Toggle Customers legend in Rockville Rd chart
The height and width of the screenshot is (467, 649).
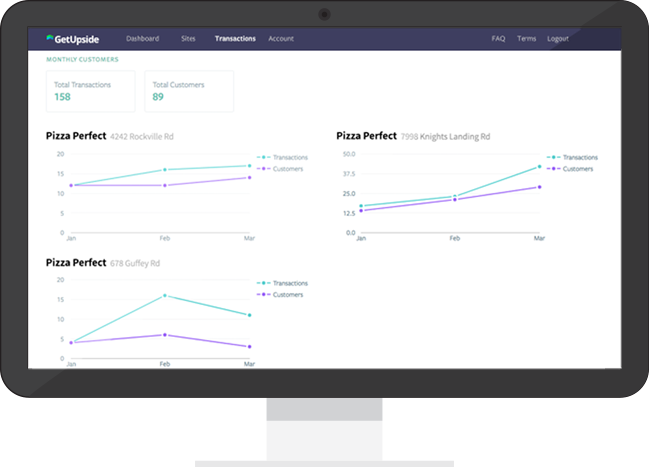click(280, 169)
